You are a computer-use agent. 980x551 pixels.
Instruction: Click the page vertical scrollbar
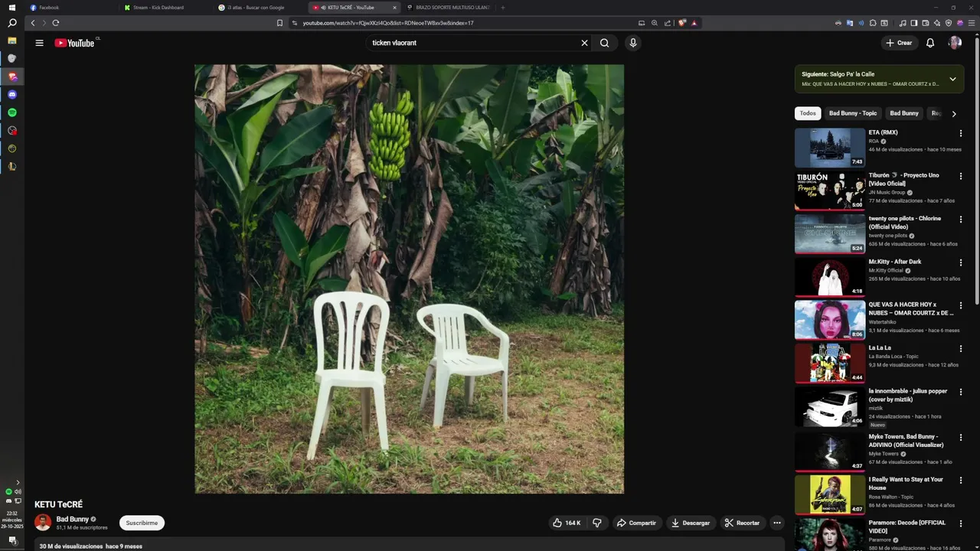[x=977, y=171]
